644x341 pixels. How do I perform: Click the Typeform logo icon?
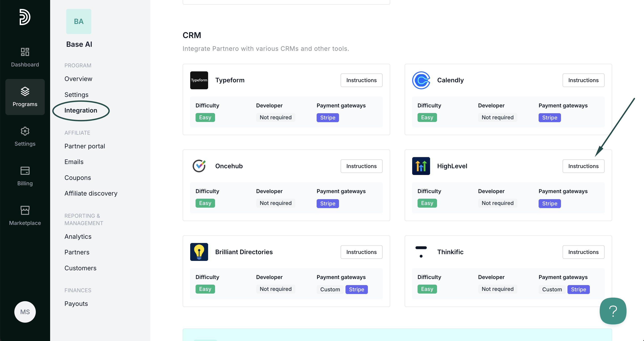(199, 80)
